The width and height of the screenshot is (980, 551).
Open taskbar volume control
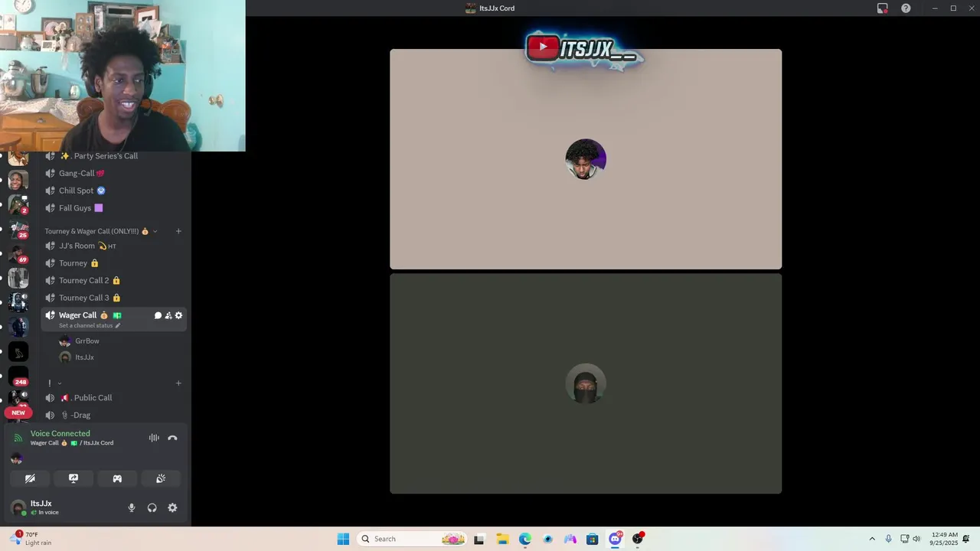click(x=917, y=539)
